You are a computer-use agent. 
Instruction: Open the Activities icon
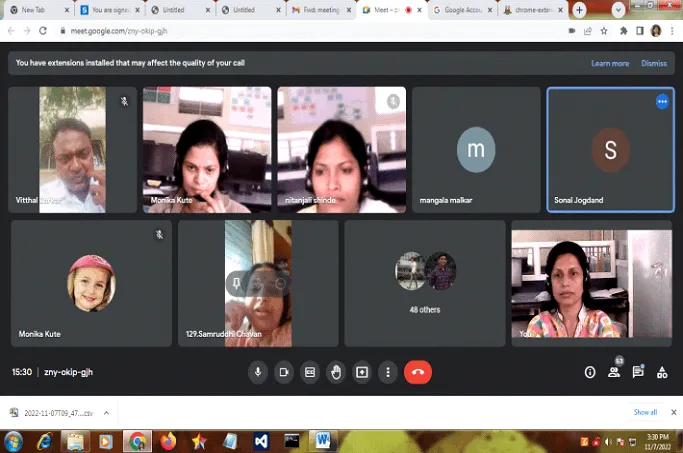(662, 372)
